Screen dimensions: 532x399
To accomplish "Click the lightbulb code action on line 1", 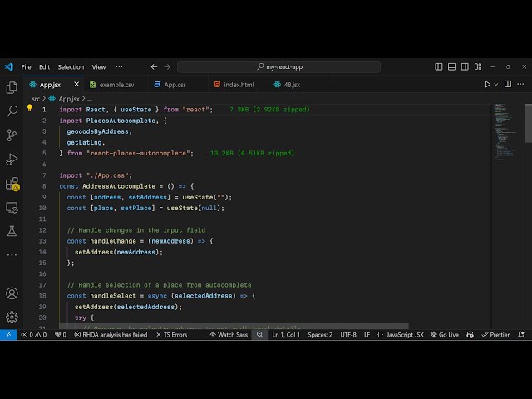I will (x=30, y=109).
